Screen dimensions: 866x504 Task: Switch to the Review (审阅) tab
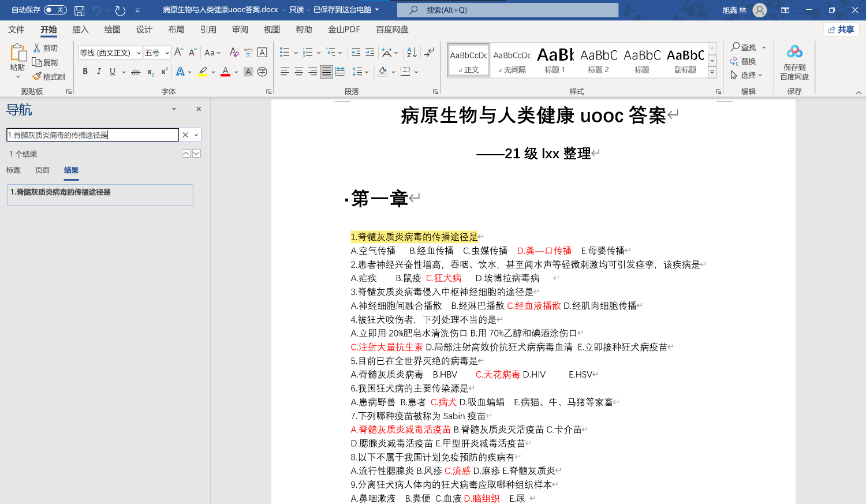point(240,29)
